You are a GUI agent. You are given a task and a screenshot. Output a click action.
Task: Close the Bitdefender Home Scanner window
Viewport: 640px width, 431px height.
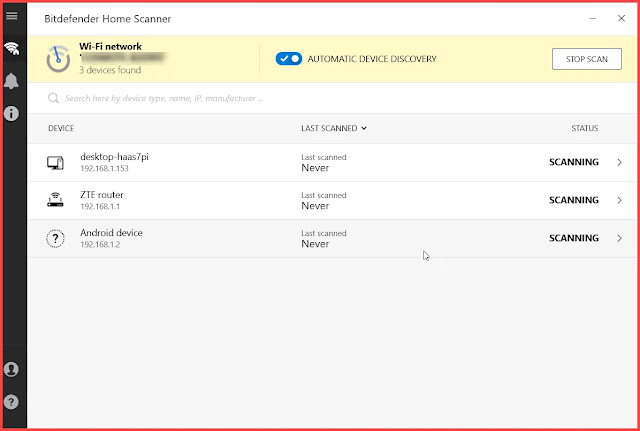[621, 18]
